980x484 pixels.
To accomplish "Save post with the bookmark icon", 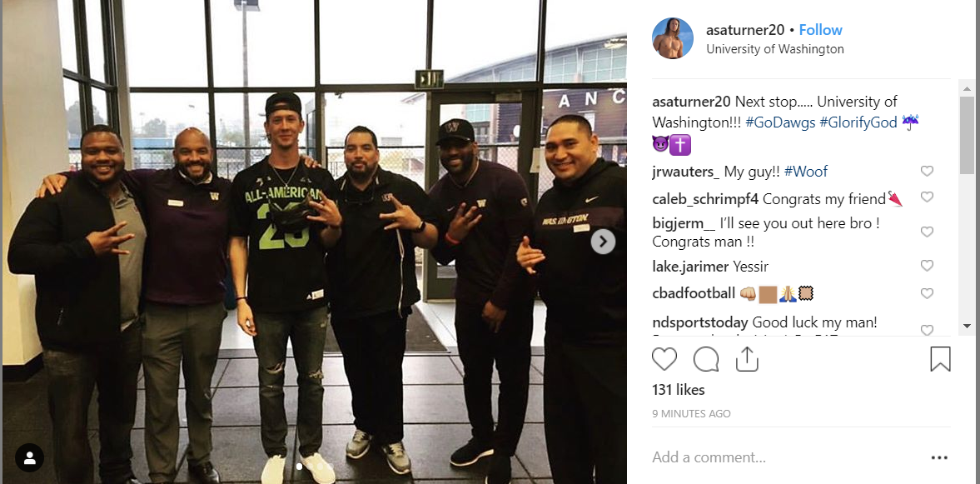I will click(940, 360).
